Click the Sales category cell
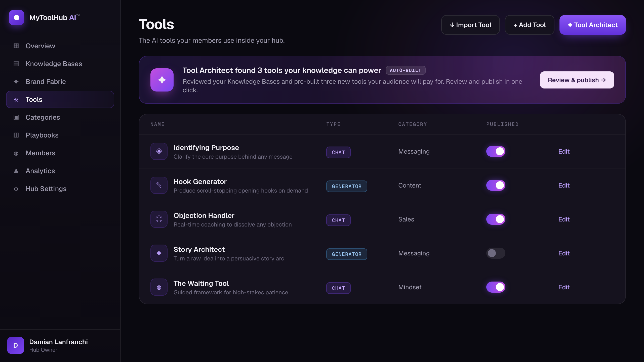 (406, 219)
